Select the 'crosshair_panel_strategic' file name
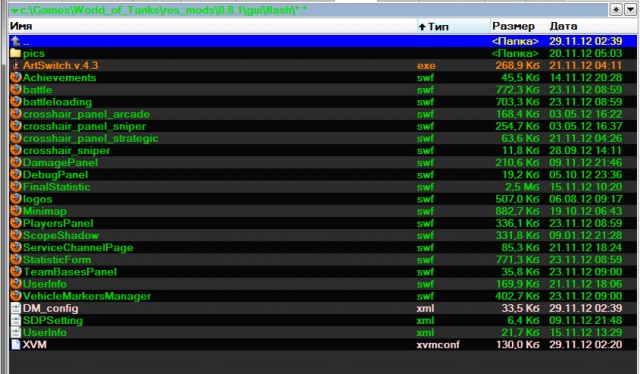The image size is (640, 374). pyautogui.click(x=91, y=138)
